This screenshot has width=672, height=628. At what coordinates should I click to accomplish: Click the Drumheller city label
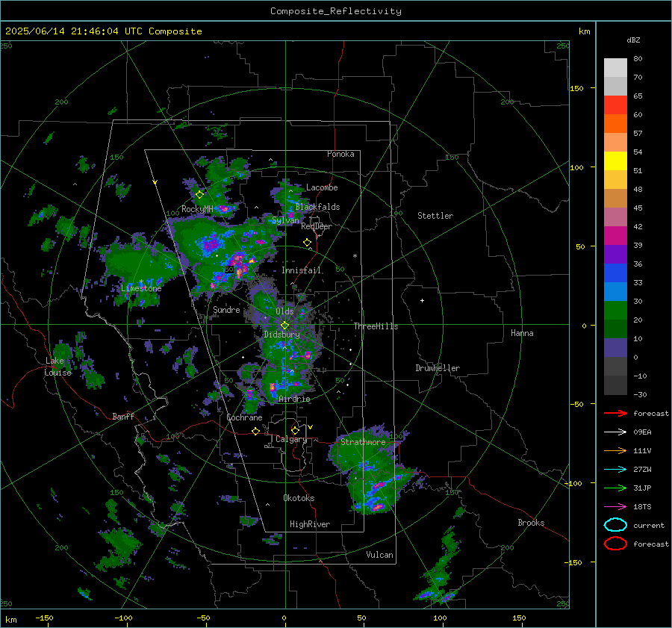(x=438, y=368)
